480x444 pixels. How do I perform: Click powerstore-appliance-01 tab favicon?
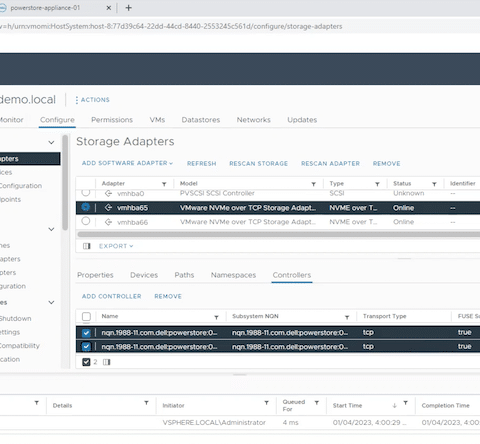coord(3,8)
